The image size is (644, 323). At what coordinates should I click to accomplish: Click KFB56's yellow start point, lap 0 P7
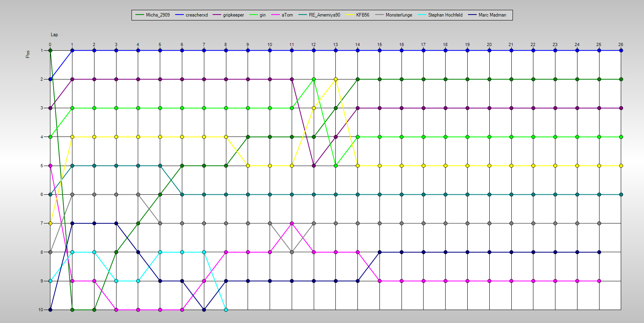pyautogui.click(x=50, y=223)
